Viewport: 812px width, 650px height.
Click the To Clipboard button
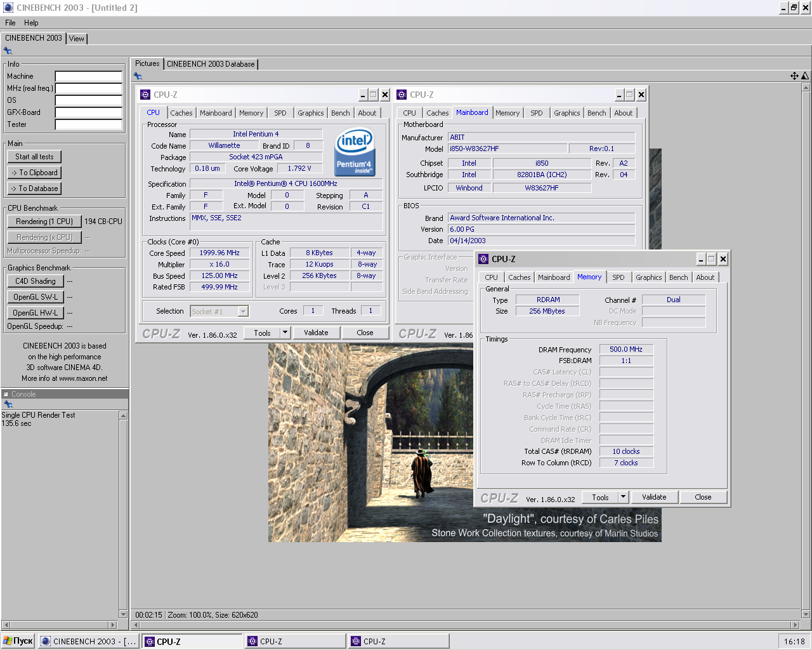(x=34, y=173)
